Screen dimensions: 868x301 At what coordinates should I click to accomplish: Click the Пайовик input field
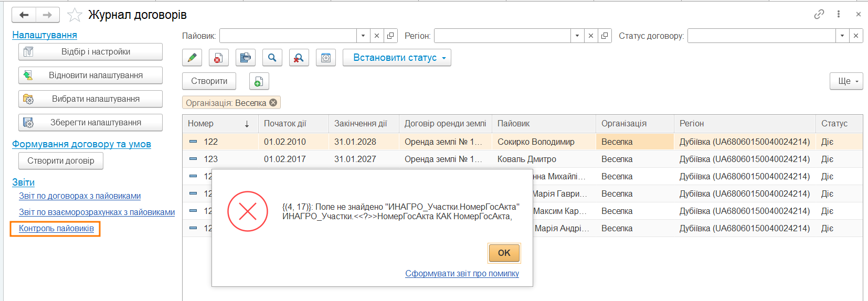coord(288,36)
